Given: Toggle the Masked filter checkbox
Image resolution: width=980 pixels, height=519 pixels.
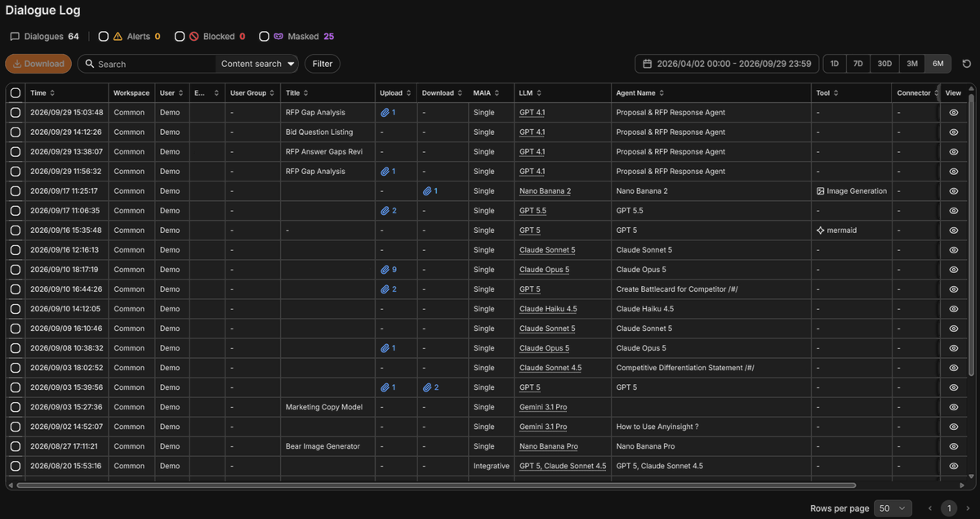Looking at the screenshot, I should tap(264, 37).
